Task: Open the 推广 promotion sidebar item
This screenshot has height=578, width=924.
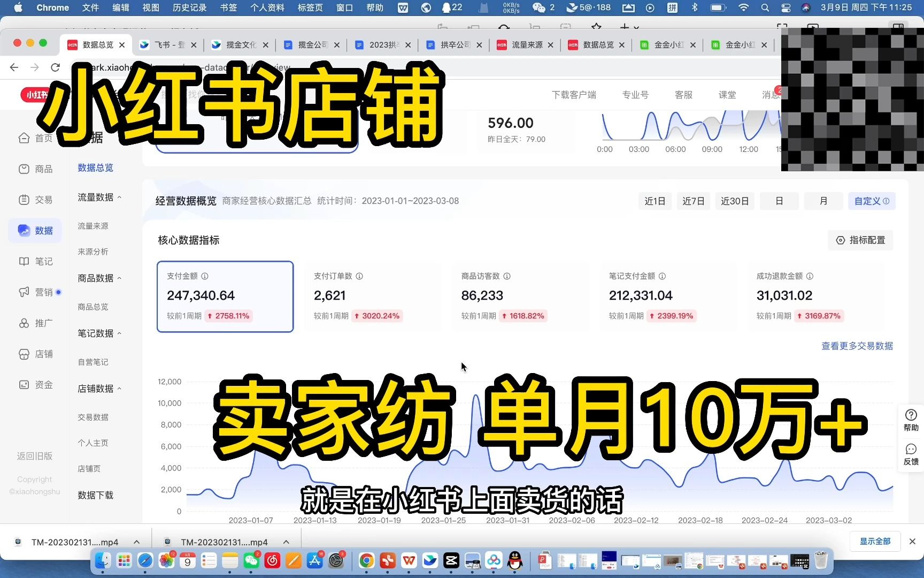Action: click(x=35, y=323)
